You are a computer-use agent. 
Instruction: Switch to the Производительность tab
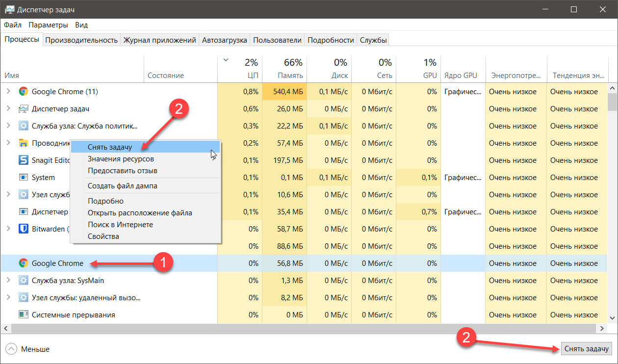coord(81,40)
